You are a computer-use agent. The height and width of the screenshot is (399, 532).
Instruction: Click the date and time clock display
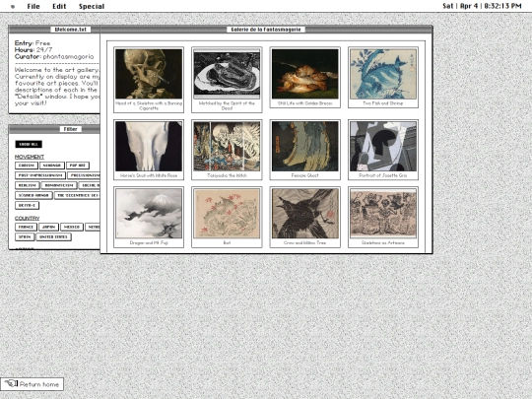point(482,6)
